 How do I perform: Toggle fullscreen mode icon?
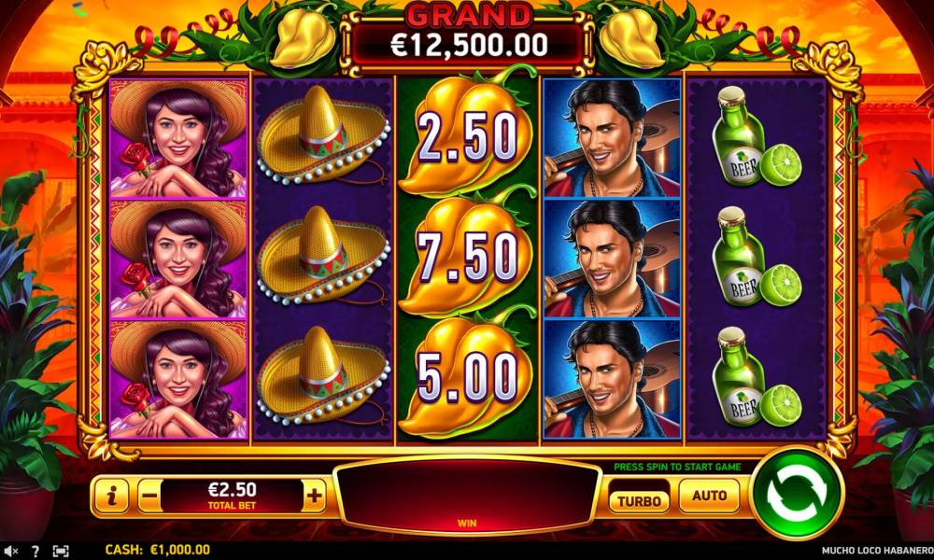(61, 551)
